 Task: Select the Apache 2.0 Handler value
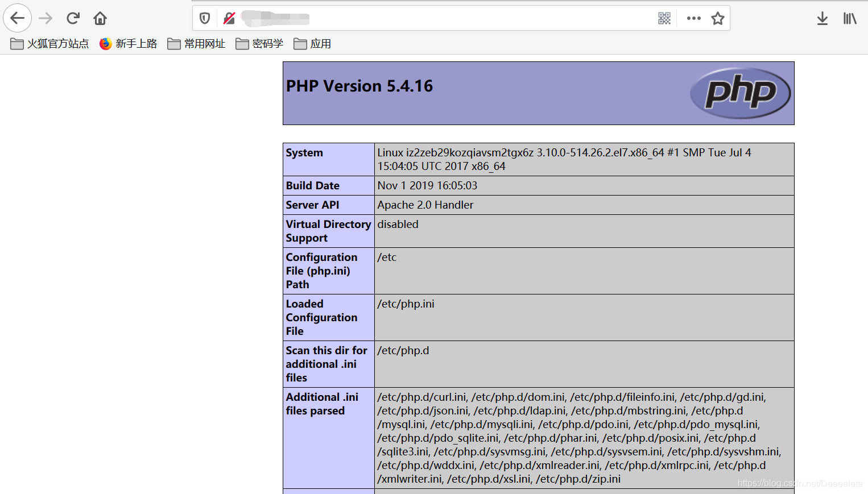pos(425,205)
